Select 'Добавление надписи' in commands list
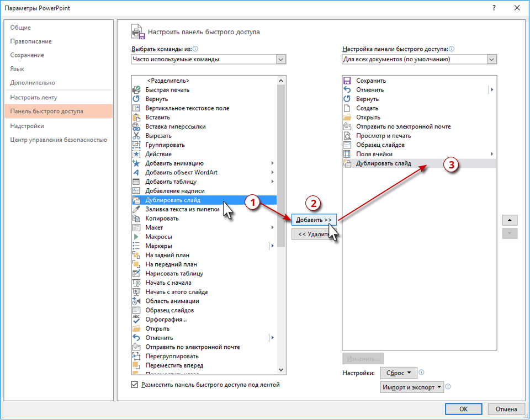 tap(204, 191)
